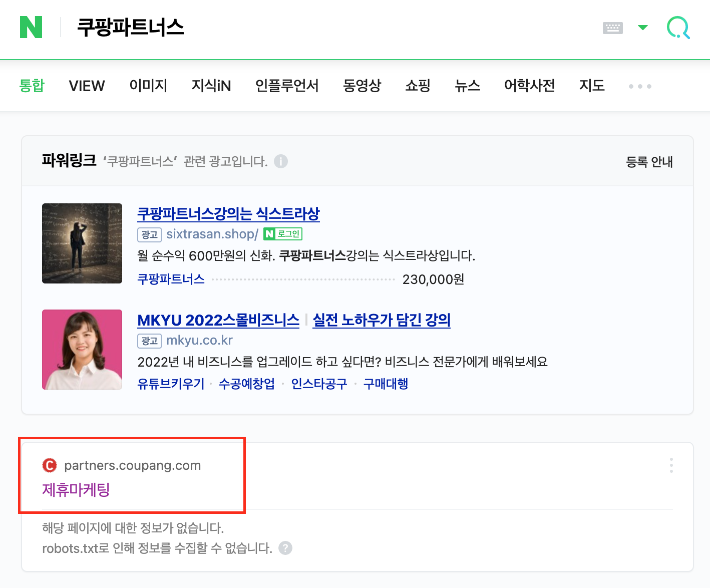
Task: Open the vertical three-dot menu on the Coupang result
Action: coord(671,465)
